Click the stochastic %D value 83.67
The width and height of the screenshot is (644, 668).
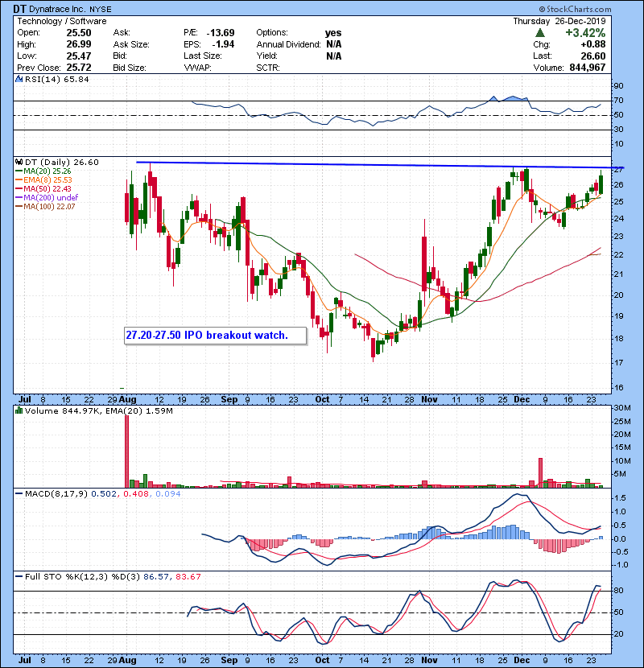188,577
